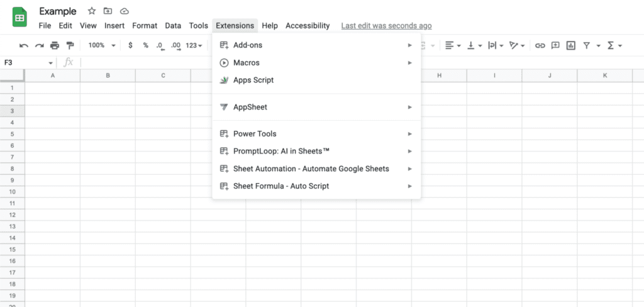Open the Help menu
Image resolution: width=644 pixels, height=307 pixels.
click(x=270, y=26)
